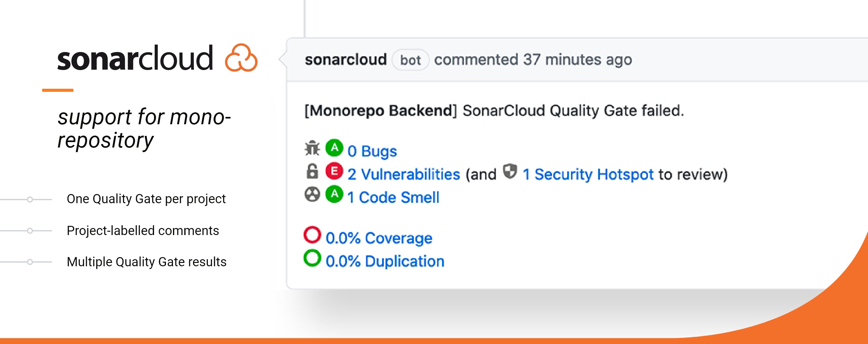Click the 37 minutes ago timestamp
This screenshot has width=868, height=344.
(578, 60)
